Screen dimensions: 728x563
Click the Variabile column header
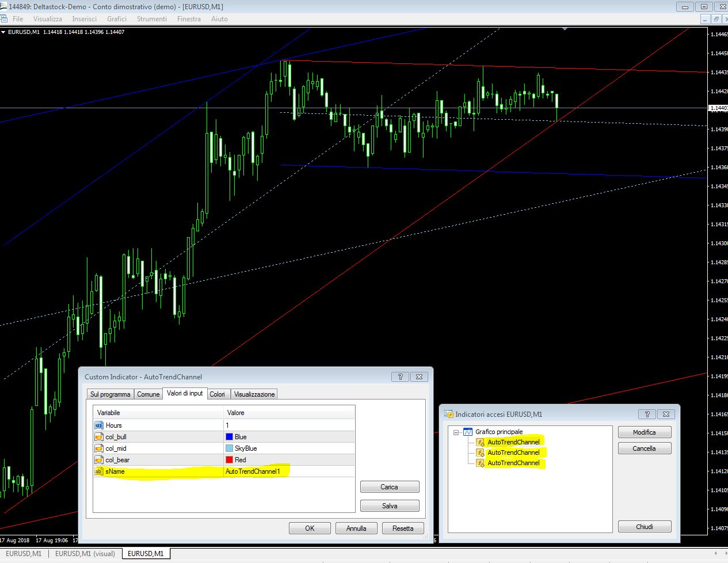tap(158, 413)
